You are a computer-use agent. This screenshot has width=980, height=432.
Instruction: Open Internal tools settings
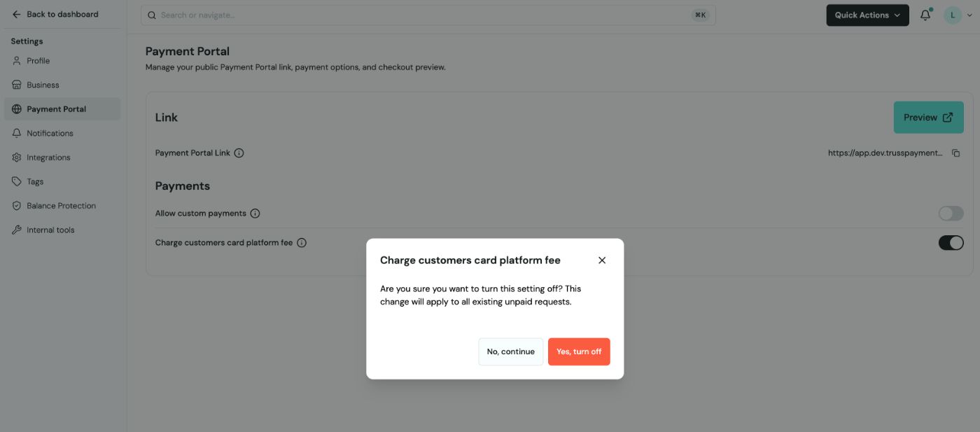click(62, 230)
